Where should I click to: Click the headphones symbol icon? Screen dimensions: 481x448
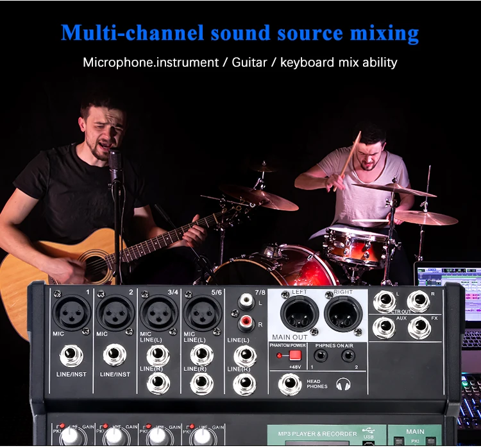pos(343,384)
